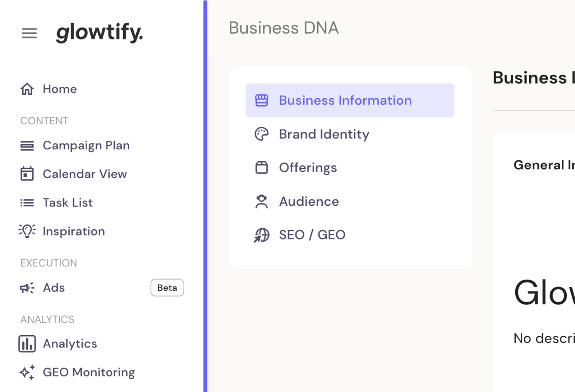Switch to SEO / GEO tab

click(350, 235)
